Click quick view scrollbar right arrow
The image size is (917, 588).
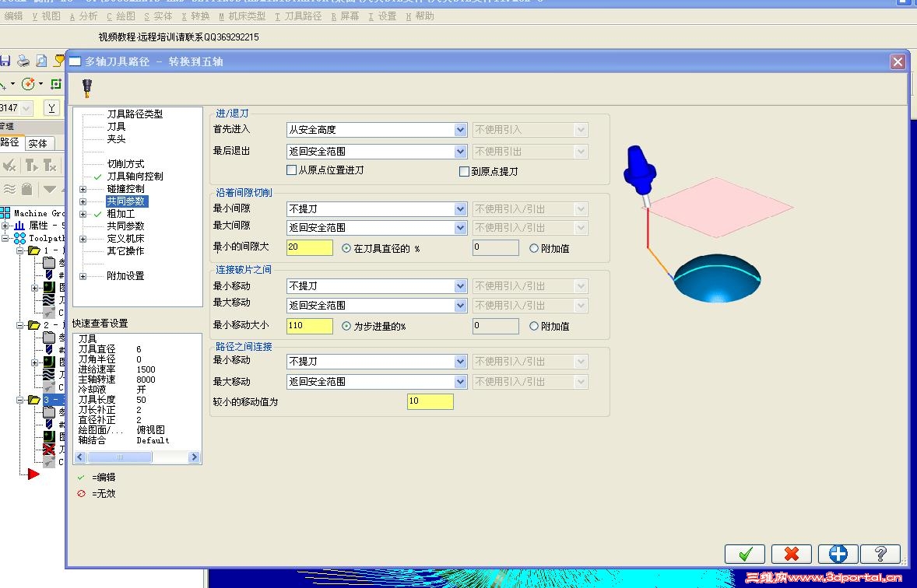tap(194, 457)
